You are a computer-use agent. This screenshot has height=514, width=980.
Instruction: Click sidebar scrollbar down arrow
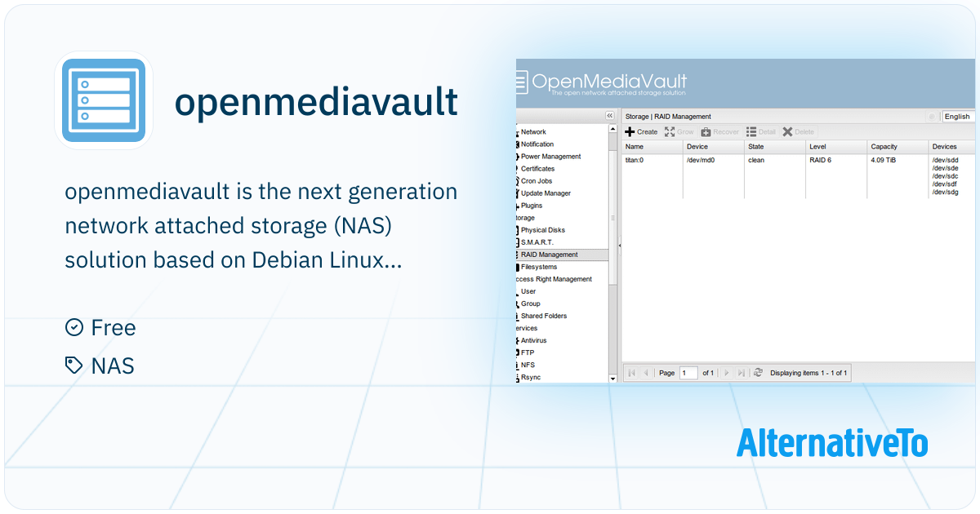point(613,379)
